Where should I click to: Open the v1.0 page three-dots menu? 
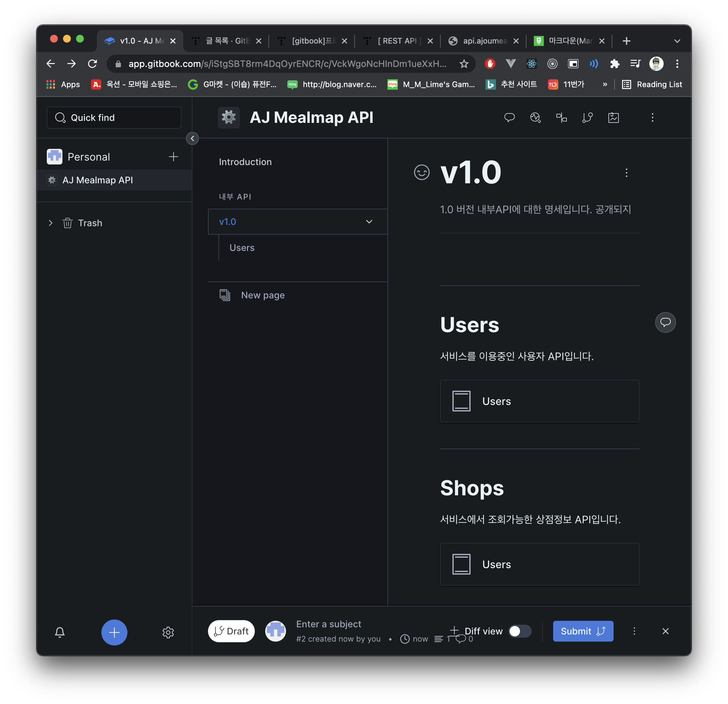pyautogui.click(x=626, y=173)
